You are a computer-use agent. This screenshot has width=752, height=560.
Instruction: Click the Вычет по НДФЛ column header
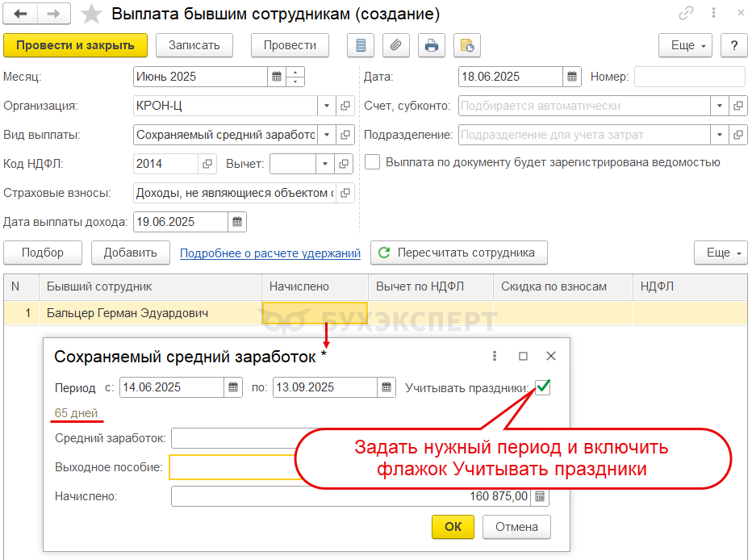tap(431, 286)
